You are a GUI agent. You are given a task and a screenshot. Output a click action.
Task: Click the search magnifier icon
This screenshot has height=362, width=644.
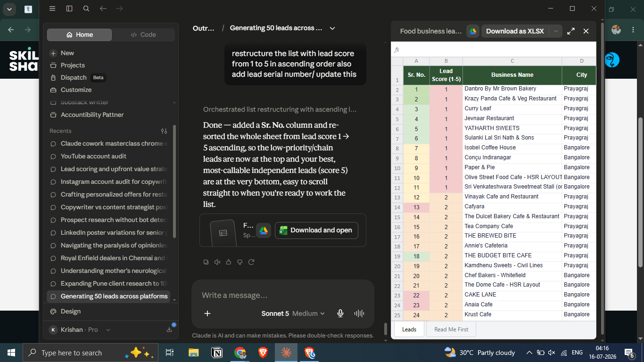(x=86, y=8)
